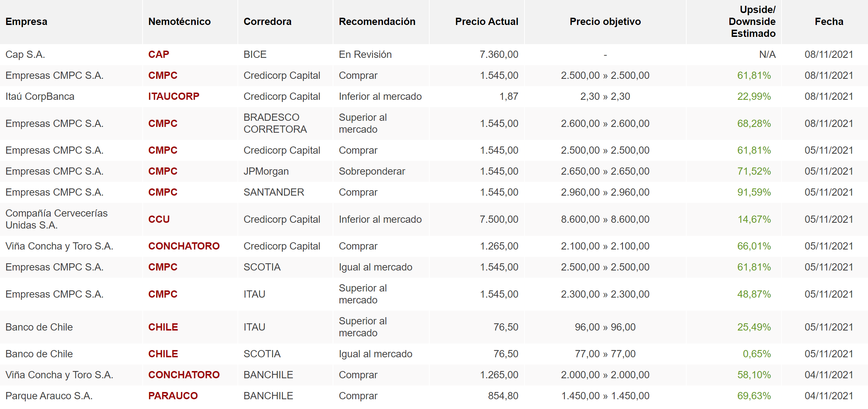Click the Fecha column header
Screen dimensions: 868x409
(x=829, y=22)
